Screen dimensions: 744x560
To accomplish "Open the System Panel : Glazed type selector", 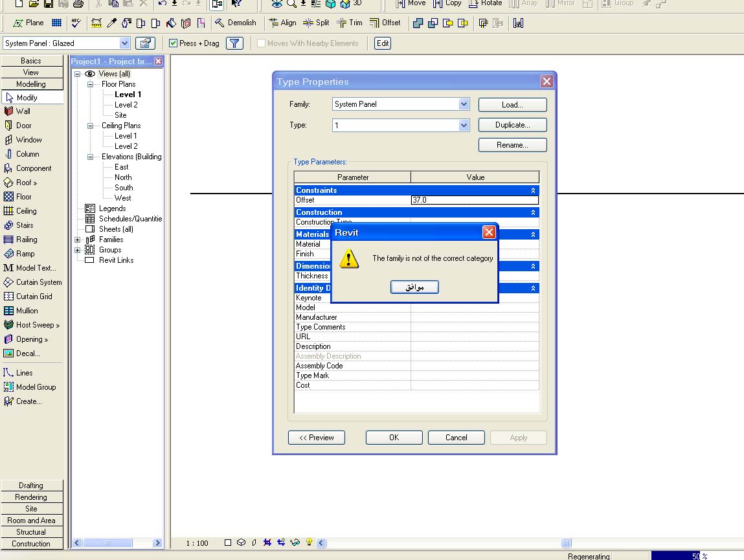I will click(x=125, y=43).
